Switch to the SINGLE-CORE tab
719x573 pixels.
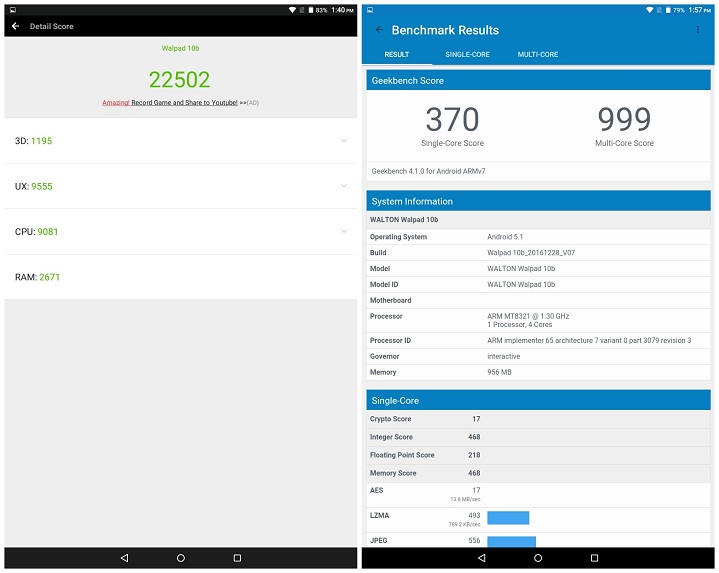[467, 55]
